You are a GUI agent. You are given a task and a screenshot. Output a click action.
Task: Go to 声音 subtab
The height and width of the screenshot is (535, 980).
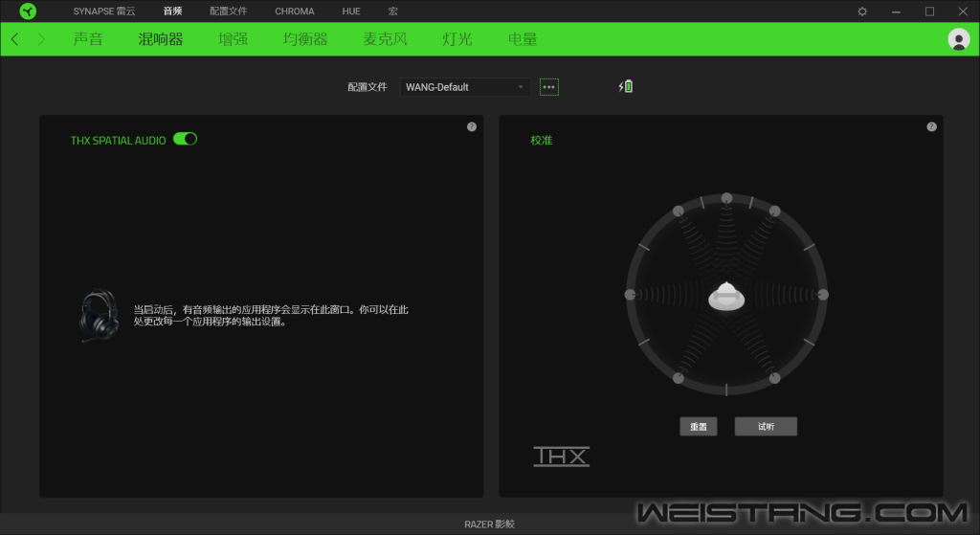point(87,38)
